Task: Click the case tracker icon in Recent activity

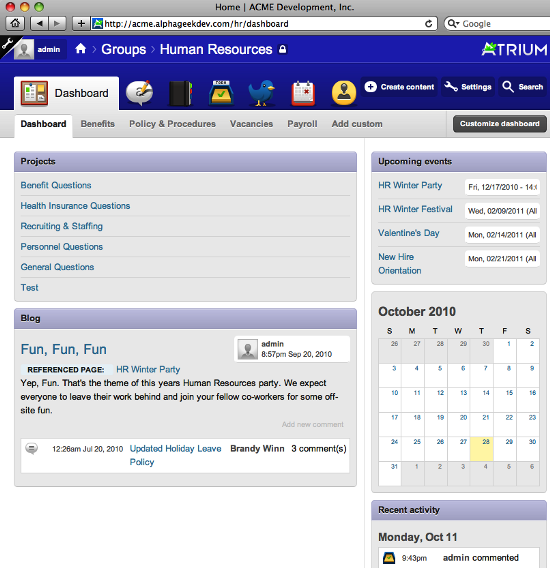Action: (x=389, y=558)
